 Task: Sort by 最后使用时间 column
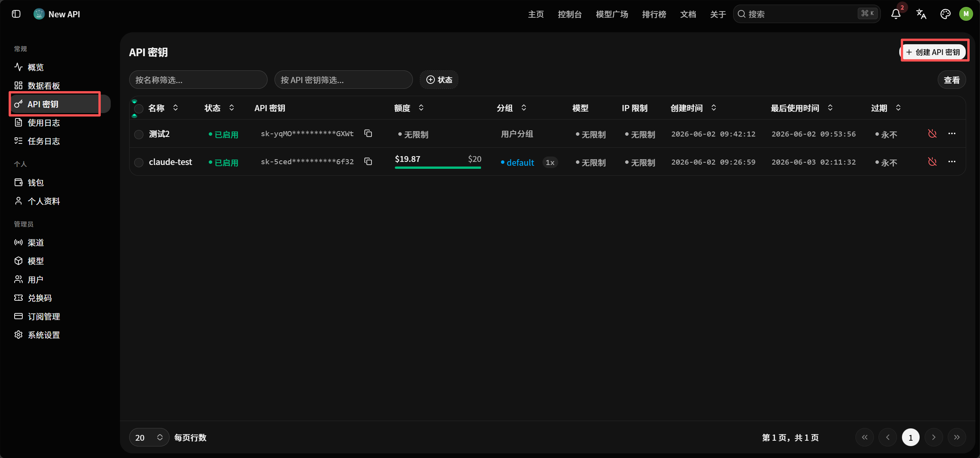(802, 108)
